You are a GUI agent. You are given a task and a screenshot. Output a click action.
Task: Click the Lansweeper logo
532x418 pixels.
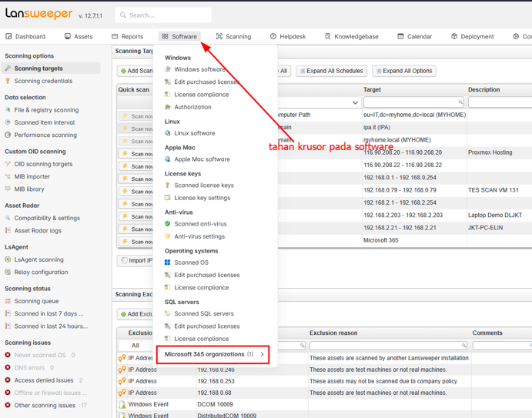[38, 14]
